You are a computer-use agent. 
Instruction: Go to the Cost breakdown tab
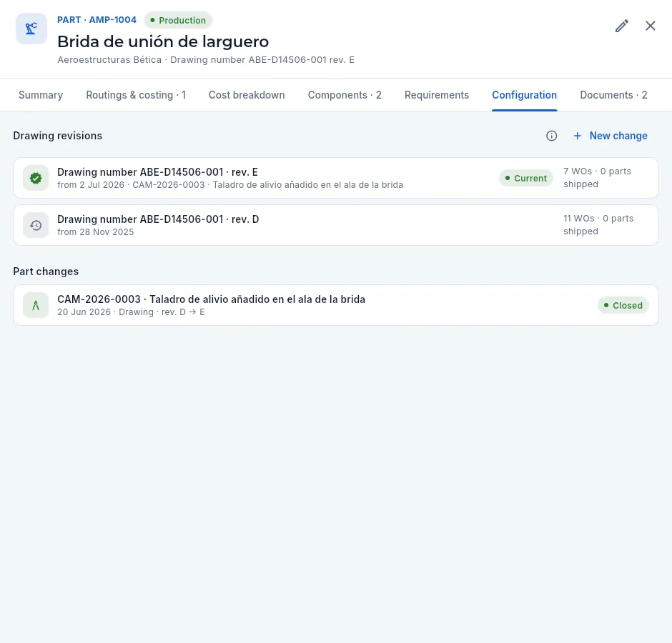pyautogui.click(x=247, y=95)
